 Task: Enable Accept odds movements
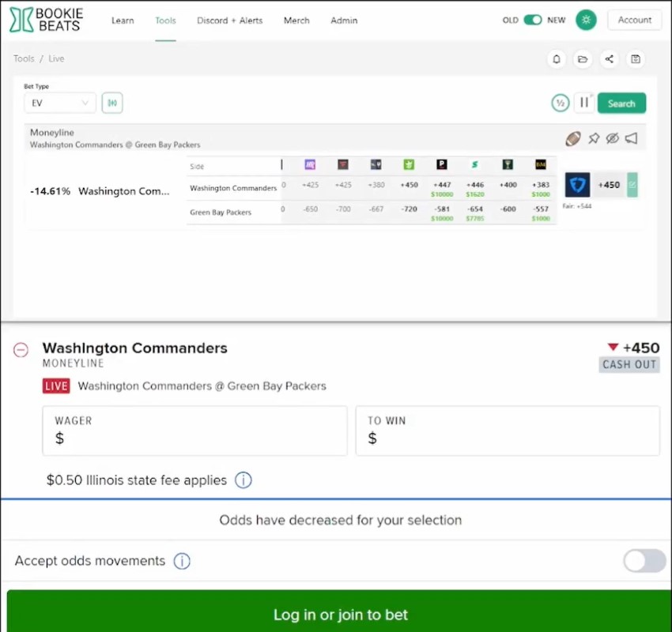(x=644, y=560)
